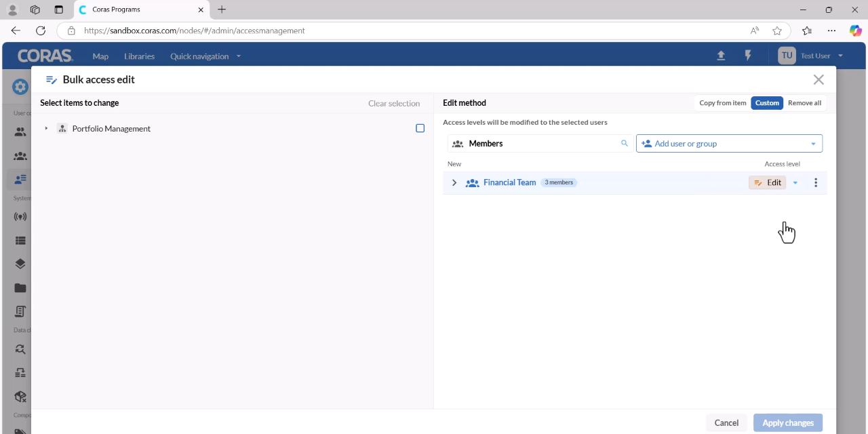Click the magnifier icon in Members search
Viewport: 868px width, 434px height.
pyautogui.click(x=625, y=143)
